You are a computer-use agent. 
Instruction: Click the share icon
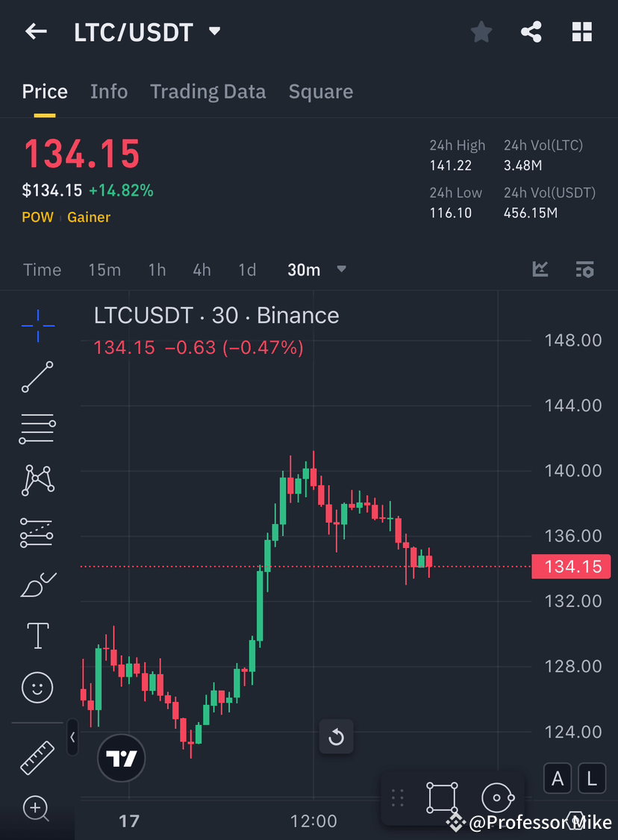531,31
